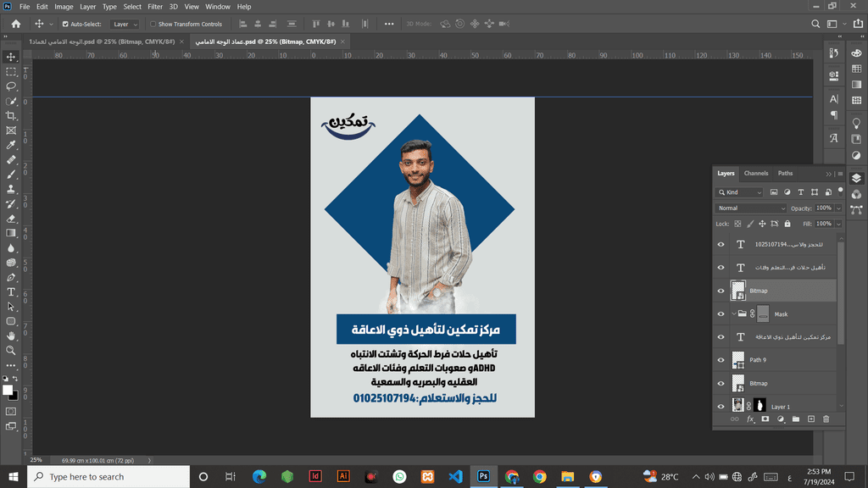Select the Eraser tool
The width and height of the screenshot is (868, 488).
[11, 219]
